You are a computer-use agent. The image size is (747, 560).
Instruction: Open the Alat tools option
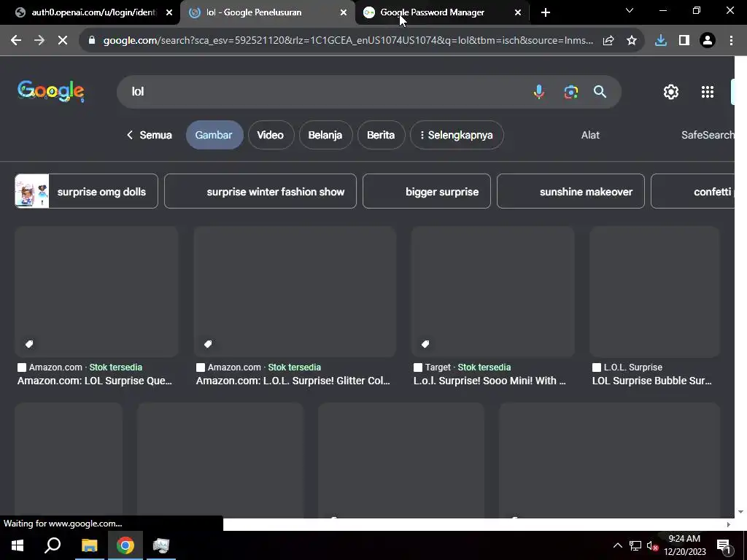click(590, 135)
